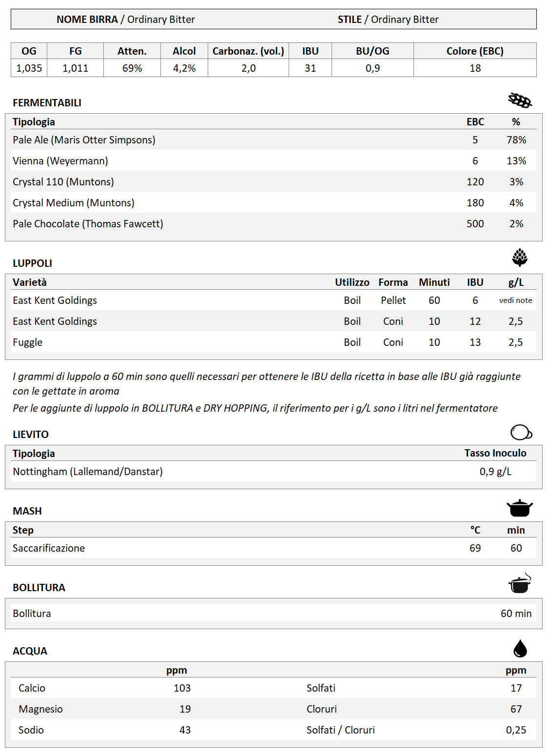Click the wheat icon beside FERMENTABILI
Screen dimensions: 549x756
coord(520,100)
